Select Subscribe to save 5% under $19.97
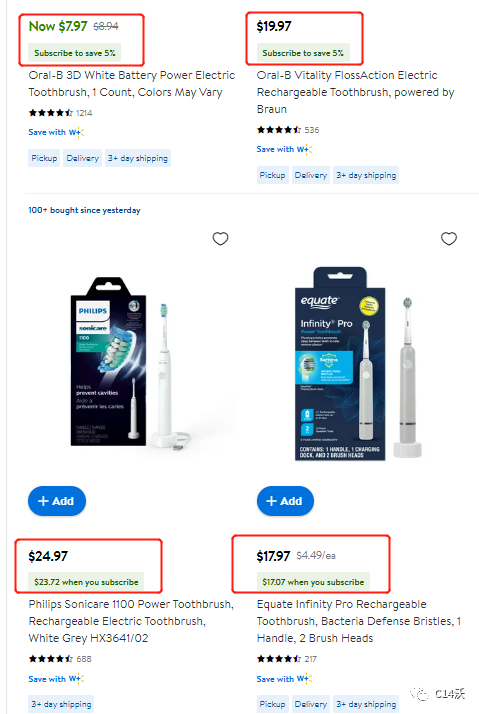The height and width of the screenshot is (714, 479). click(303, 53)
